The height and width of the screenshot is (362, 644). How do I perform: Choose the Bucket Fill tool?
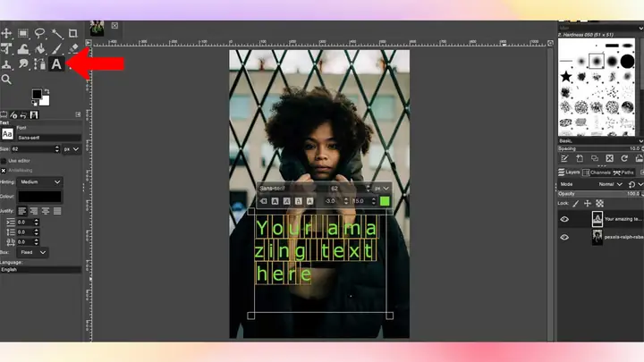coord(40,48)
